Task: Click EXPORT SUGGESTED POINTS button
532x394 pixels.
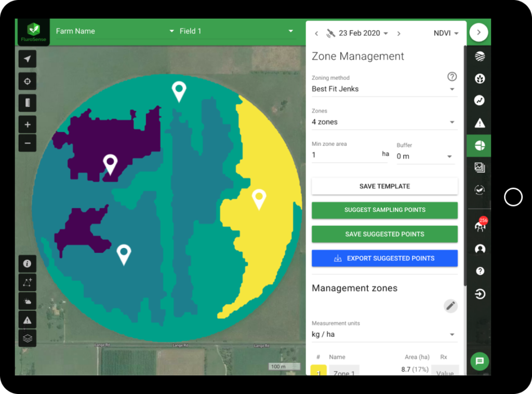Action: (x=384, y=259)
